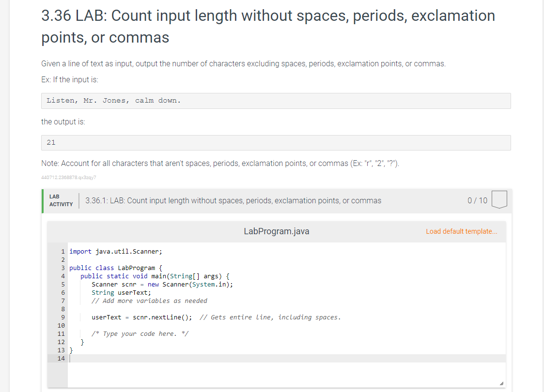Click the 'the output is:' text

[63, 121]
